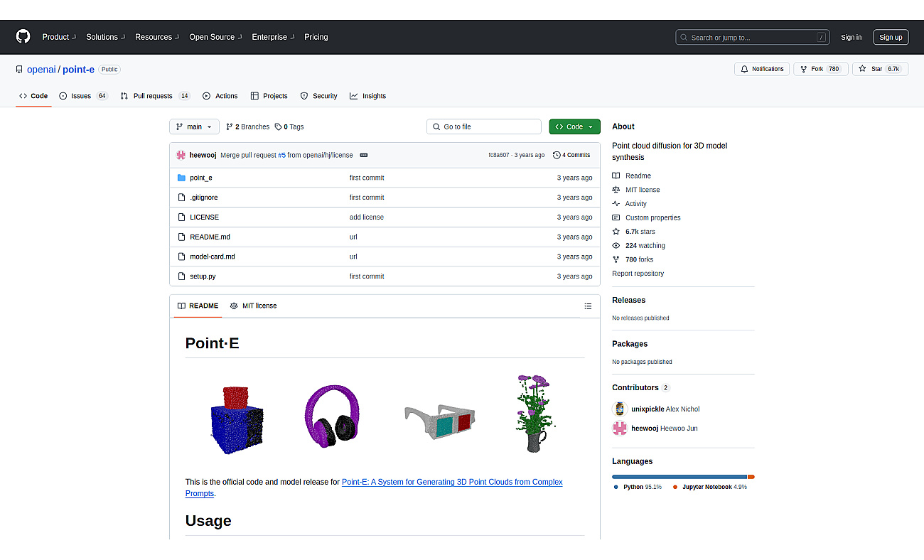Click the Search or jump to field
The height and width of the screenshot is (560, 924).
(753, 38)
